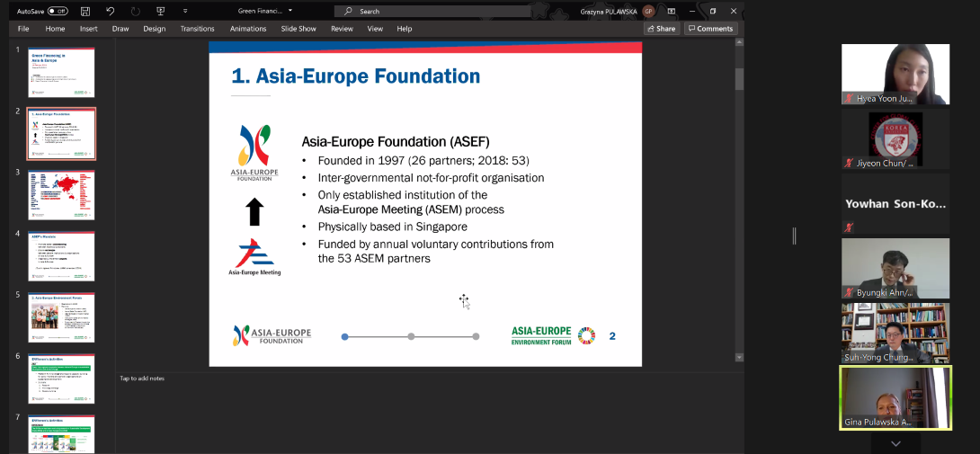The image size is (980, 454).
Task: Select Suh-Yong Chung video tile
Action: [895, 334]
